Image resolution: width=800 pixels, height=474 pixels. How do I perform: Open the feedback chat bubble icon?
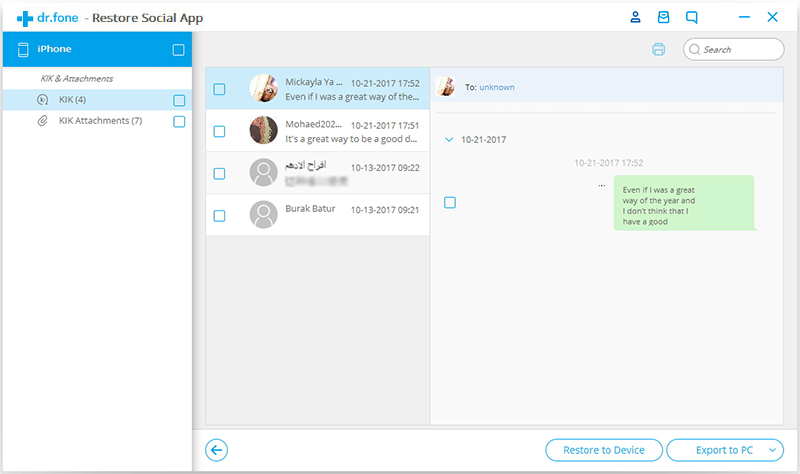[692, 17]
